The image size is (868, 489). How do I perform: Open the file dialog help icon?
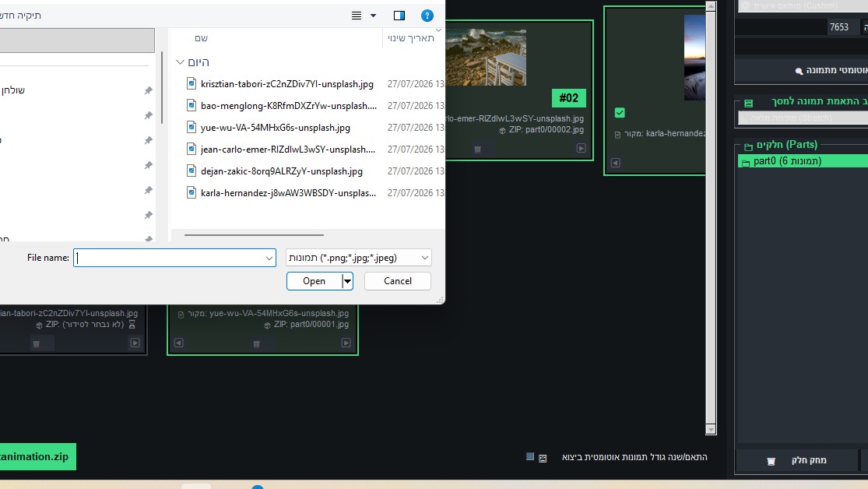point(427,16)
